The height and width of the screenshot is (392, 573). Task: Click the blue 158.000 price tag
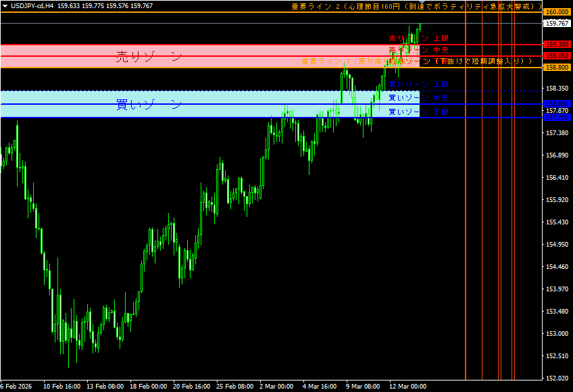click(557, 103)
